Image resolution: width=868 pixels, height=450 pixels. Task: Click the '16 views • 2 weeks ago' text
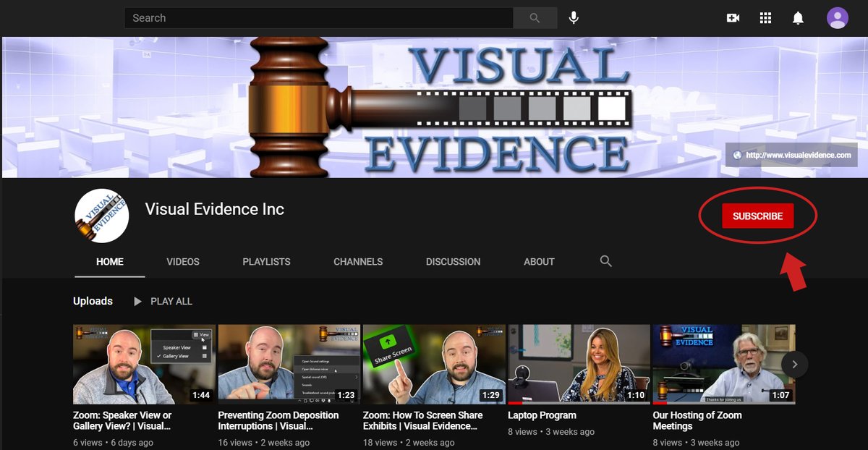(264, 442)
